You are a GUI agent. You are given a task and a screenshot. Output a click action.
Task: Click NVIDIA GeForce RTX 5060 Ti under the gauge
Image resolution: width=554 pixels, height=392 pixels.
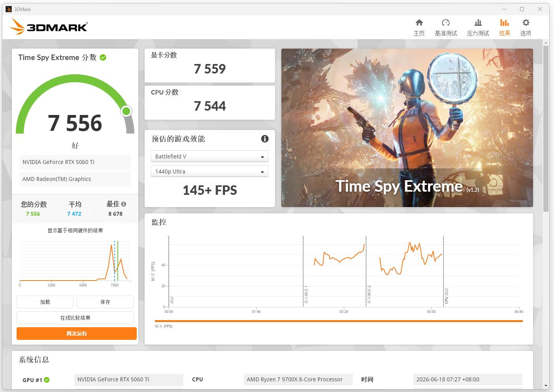[x=75, y=162]
